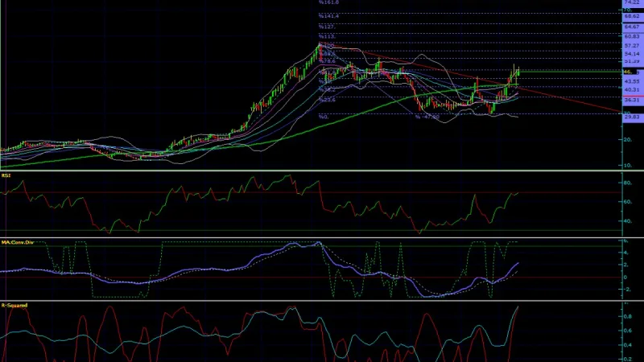Viewport: 644px width, 362px height.
Task: Select the 60.83 price level tag
Action: (x=634, y=36)
